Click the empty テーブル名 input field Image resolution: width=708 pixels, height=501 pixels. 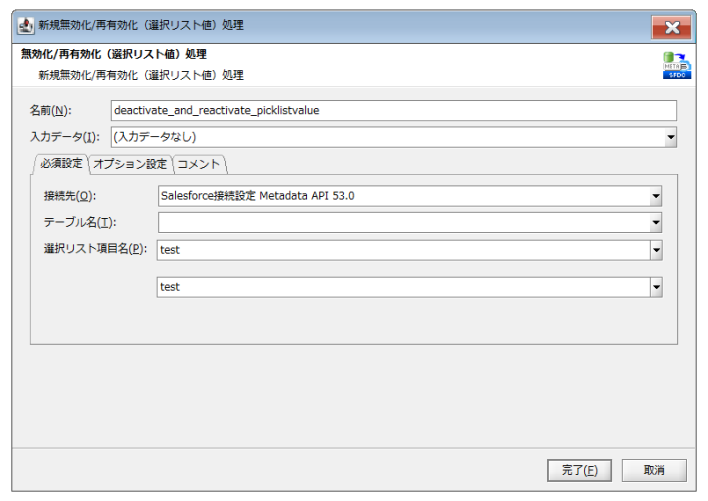[402, 223]
